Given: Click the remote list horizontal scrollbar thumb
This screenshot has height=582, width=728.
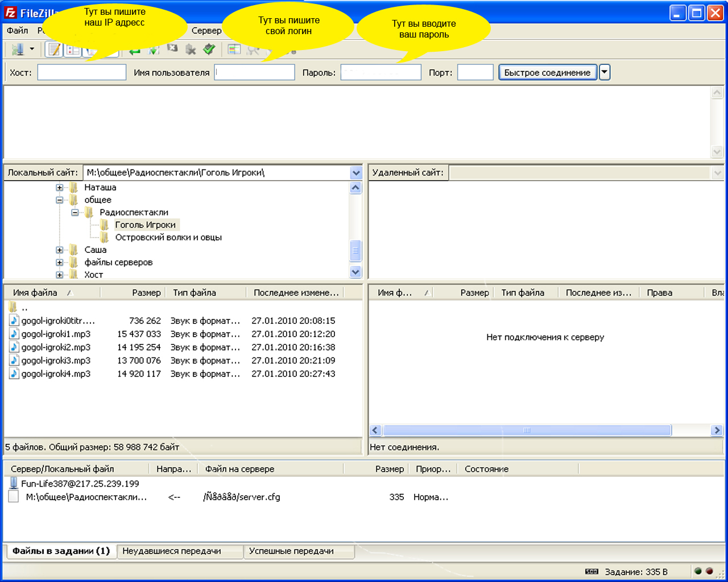Looking at the screenshot, I should (527, 430).
